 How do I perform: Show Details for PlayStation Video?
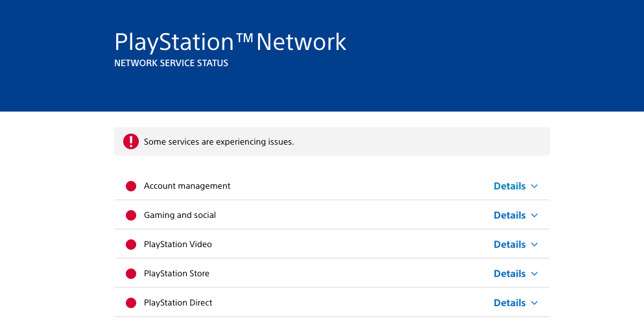pyautogui.click(x=510, y=245)
